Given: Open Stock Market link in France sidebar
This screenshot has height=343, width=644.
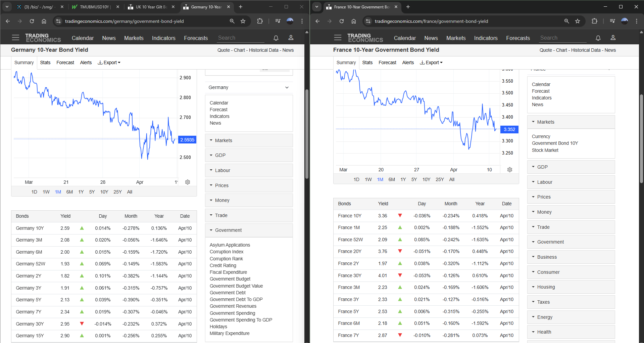Looking at the screenshot, I should (x=545, y=150).
